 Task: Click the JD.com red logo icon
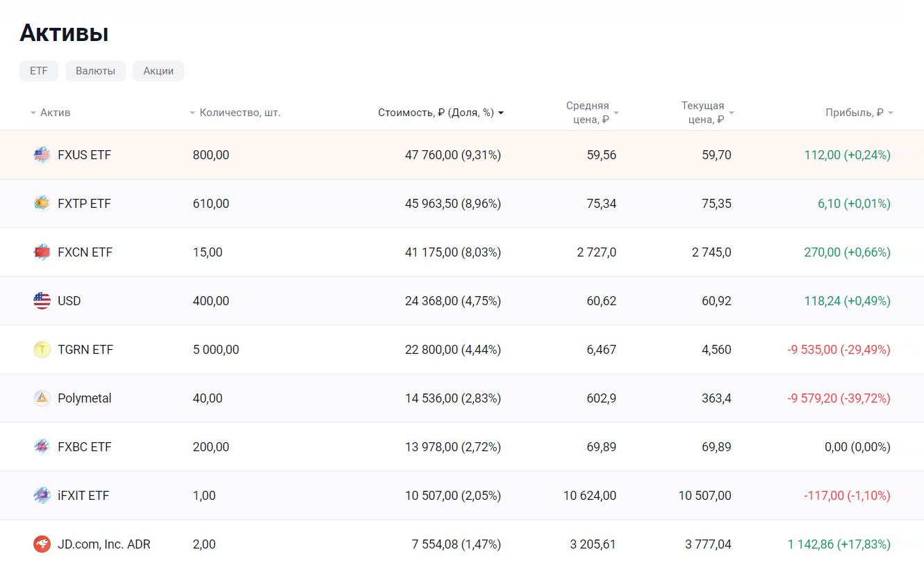[42, 544]
